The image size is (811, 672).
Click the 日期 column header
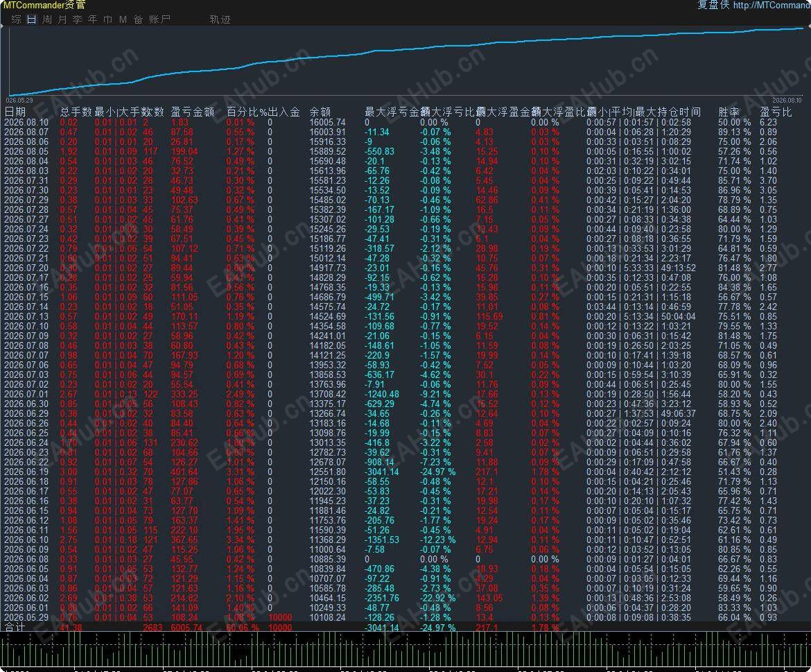pos(15,112)
